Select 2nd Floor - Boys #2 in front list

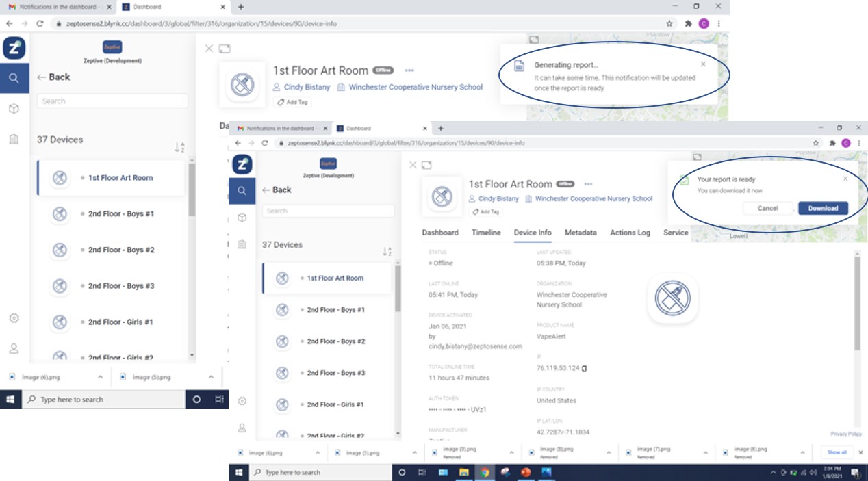point(327,341)
